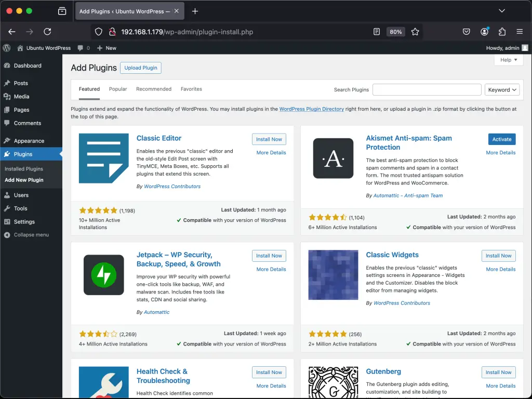Open the browser tab list chevron
This screenshot has height=399, width=532.
[x=502, y=11]
